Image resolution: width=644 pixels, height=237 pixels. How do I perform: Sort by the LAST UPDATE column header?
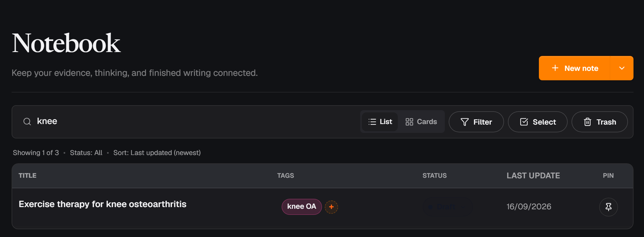533,176
